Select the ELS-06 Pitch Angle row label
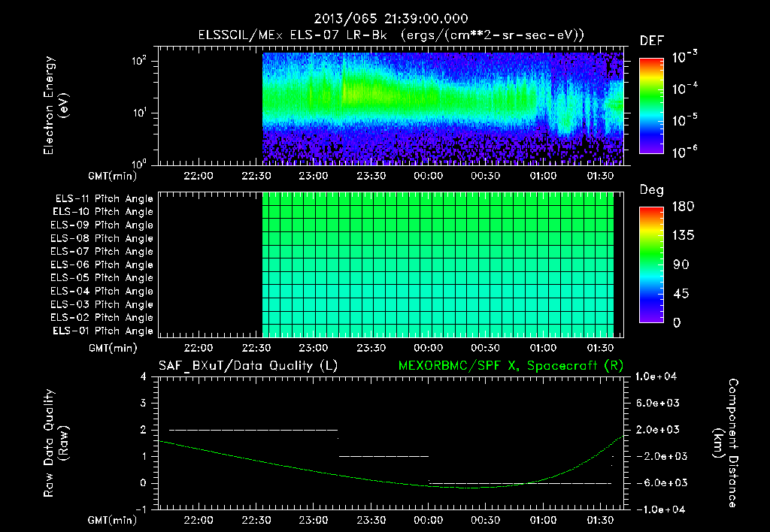The width and height of the screenshot is (770, 532). click(x=102, y=265)
